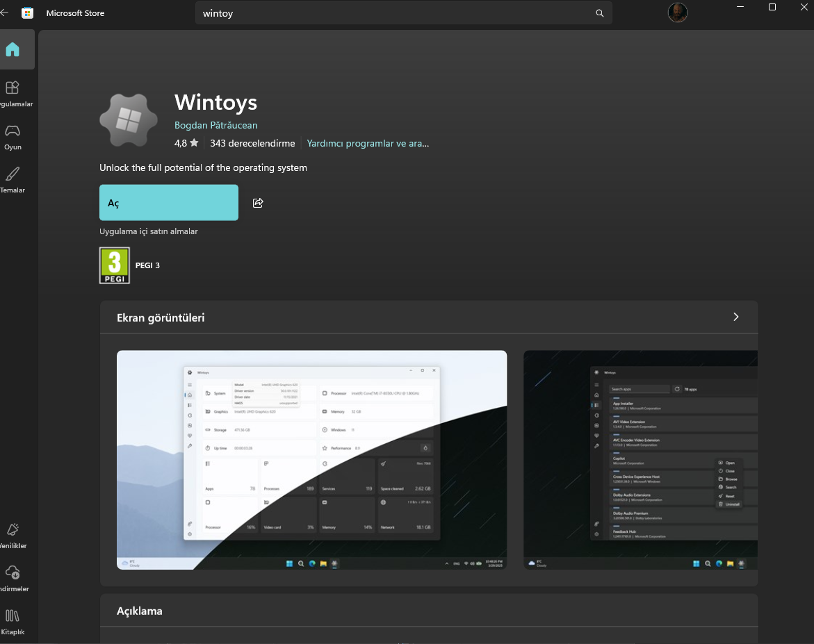Screen dimensions: 814x644
Task: Click Unlock the full potential tagline
Action: (203, 167)
